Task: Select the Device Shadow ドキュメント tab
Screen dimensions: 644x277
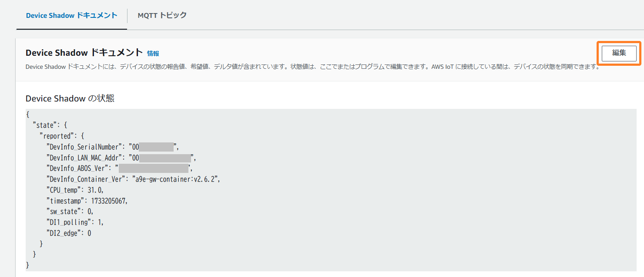Action: coord(71,15)
